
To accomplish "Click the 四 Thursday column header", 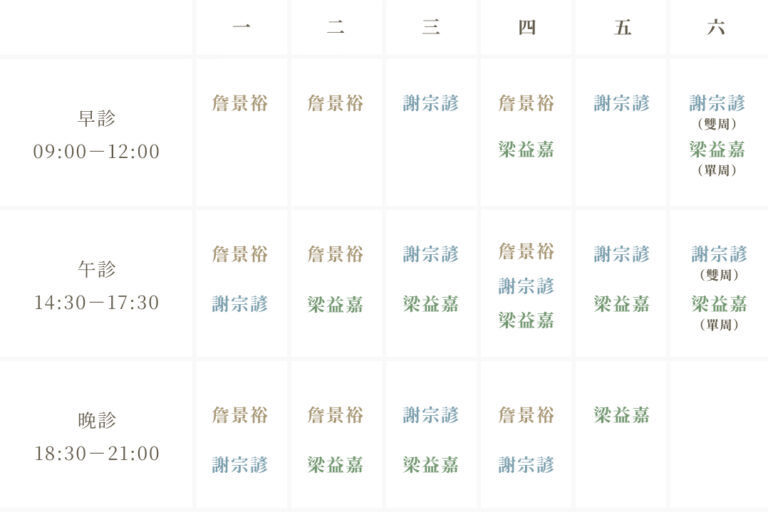I will click(527, 27).
